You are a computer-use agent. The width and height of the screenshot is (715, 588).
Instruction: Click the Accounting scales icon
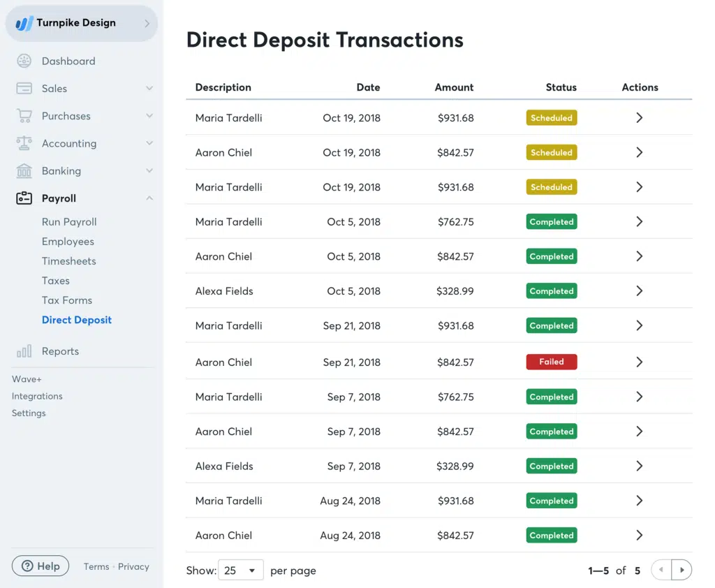tap(24, 143)
